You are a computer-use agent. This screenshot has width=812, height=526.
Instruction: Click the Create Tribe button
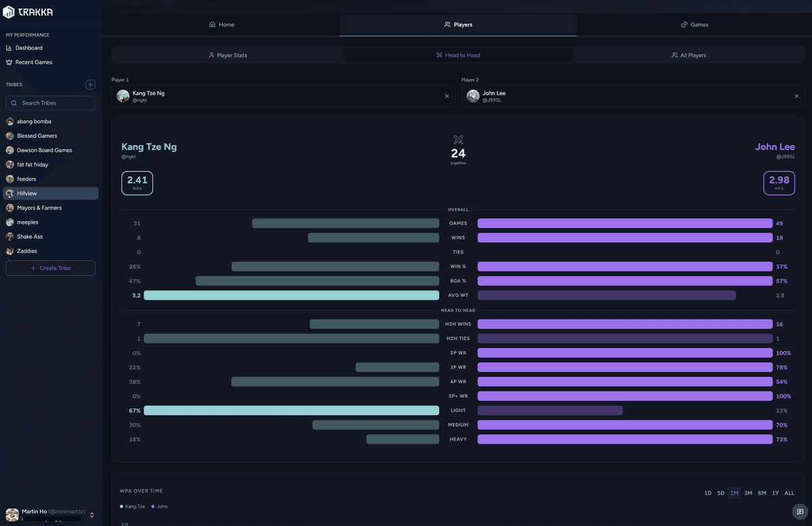(x=50, y=268)
